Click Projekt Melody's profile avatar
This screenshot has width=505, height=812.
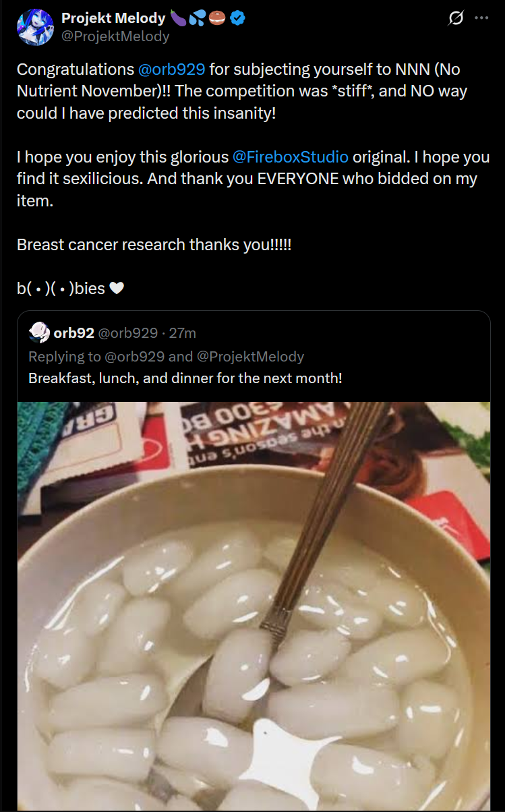(x=35, y=27)
